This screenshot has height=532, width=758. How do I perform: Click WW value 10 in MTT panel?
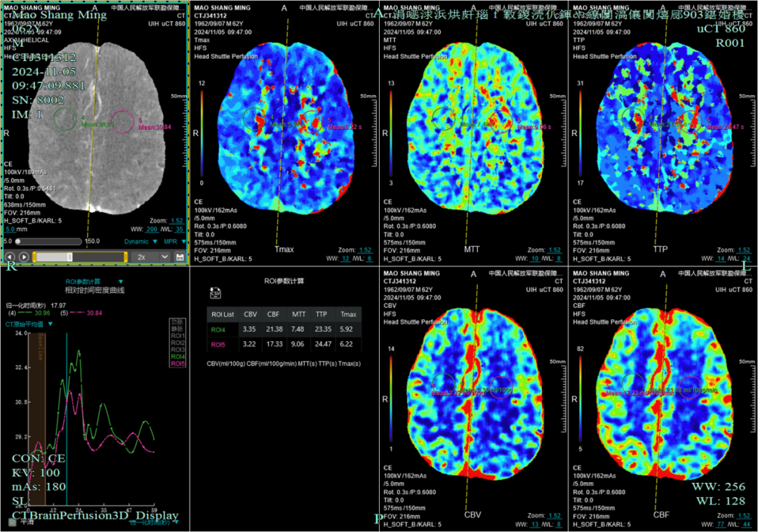point(535,259)
